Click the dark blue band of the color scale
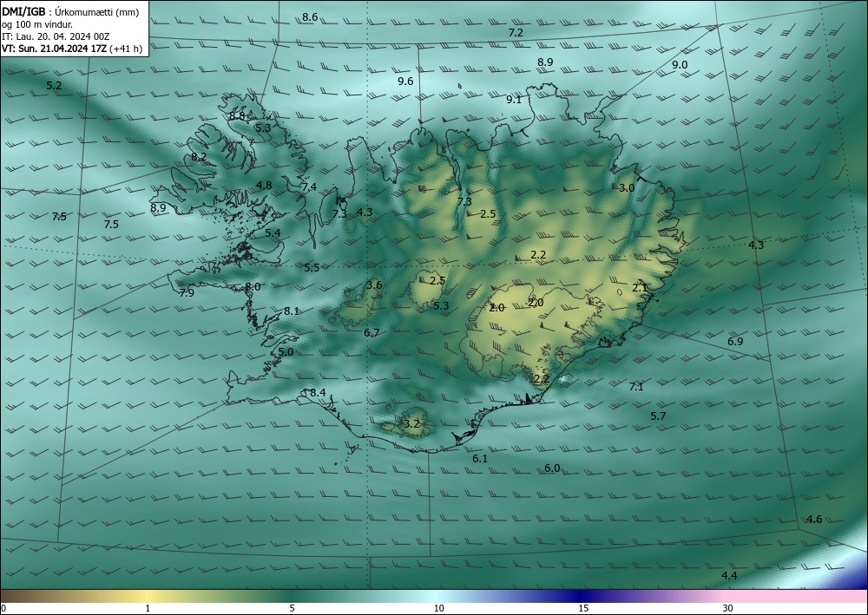Viewport: 868px width, 615px height. [x=582, y=596]
